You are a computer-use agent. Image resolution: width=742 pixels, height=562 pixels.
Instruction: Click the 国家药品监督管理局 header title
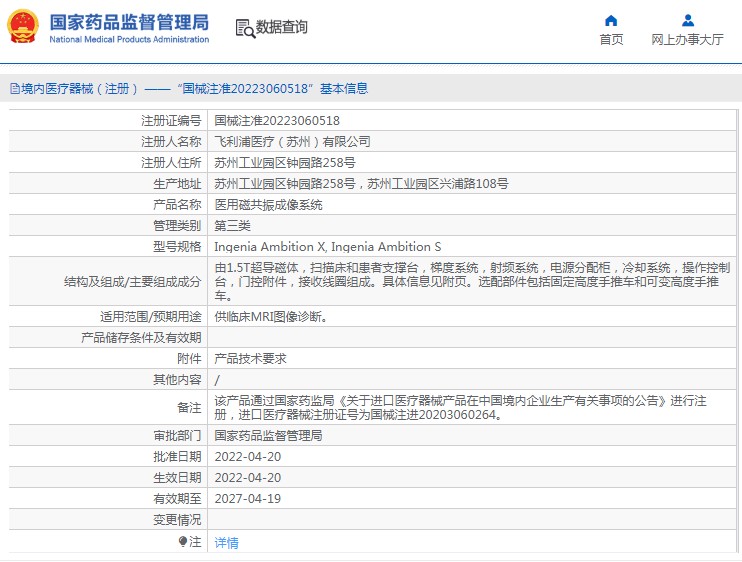coord(129,22)
